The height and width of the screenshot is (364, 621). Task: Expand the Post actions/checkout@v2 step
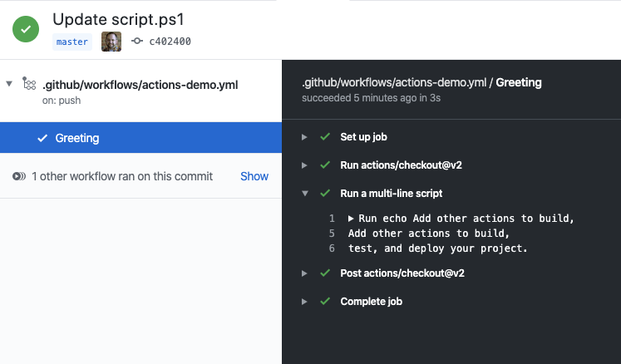(x=304, y=273)
